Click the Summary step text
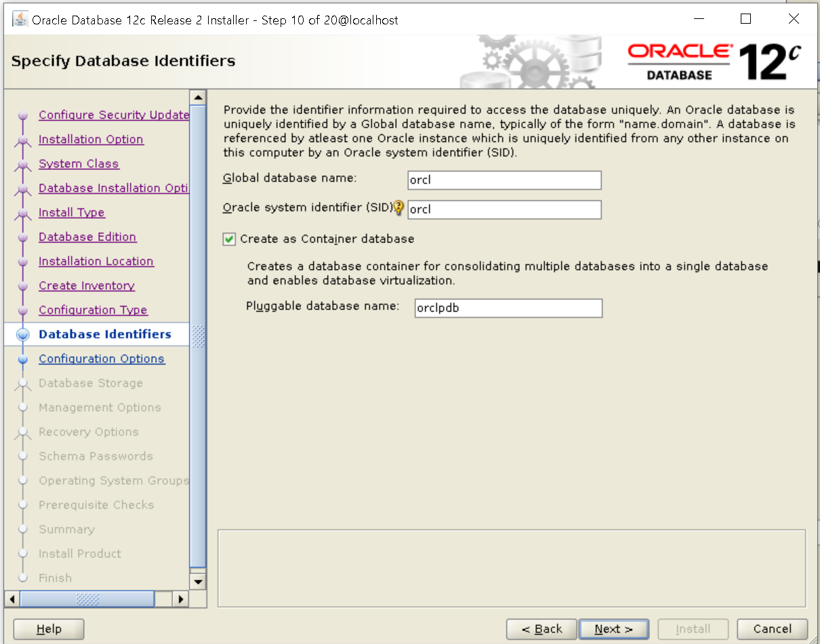Screen dimensions: 820x644 click(x=66, y=529)
